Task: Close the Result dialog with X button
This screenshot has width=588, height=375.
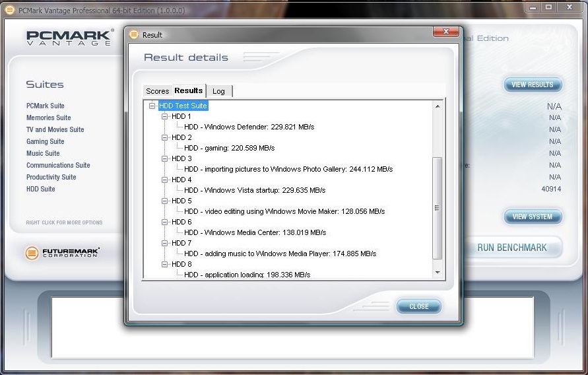Action: point(446,32)
